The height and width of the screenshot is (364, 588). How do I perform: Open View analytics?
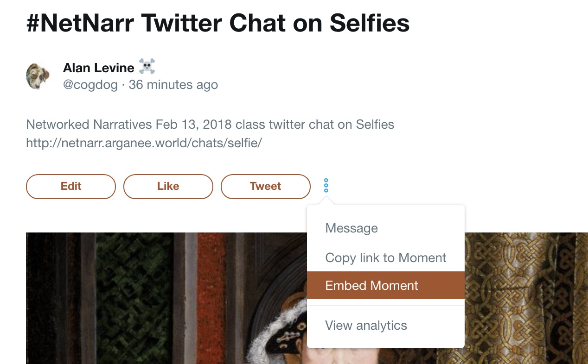[x=366, y=325]
